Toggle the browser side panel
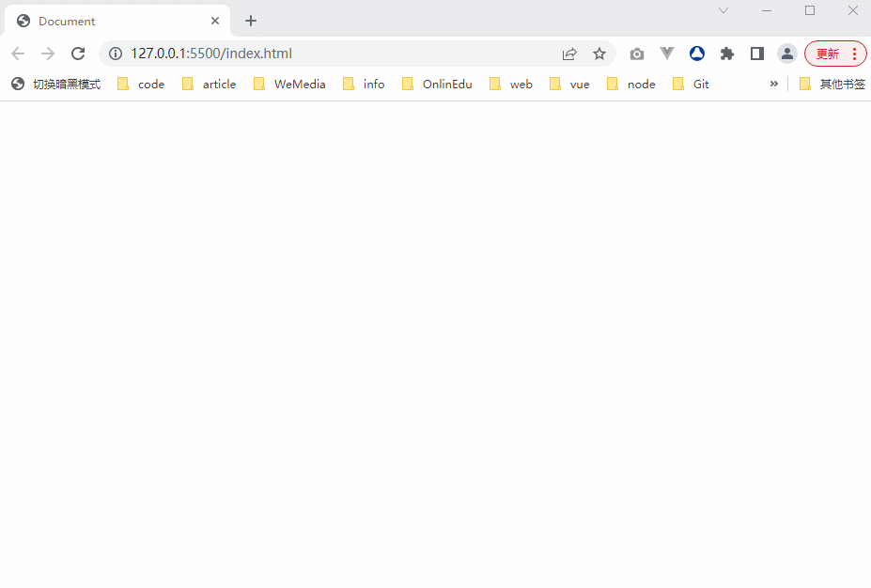This screenshot has height=588, width=871. click(757, 54)
